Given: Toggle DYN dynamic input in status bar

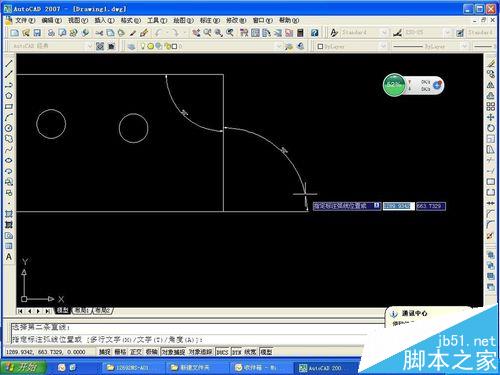Looking at the screenshot, I should [x=237, y=352].
